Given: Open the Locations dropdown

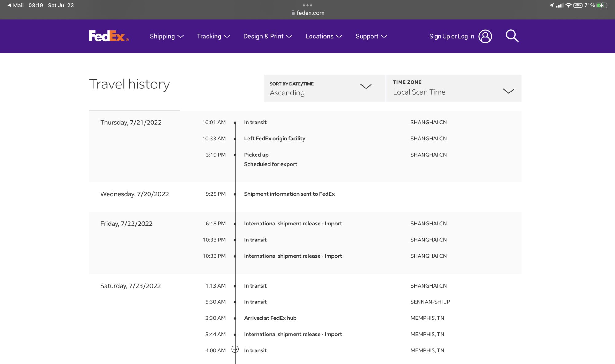Looking at the screenshot, I should coord(323,36).
